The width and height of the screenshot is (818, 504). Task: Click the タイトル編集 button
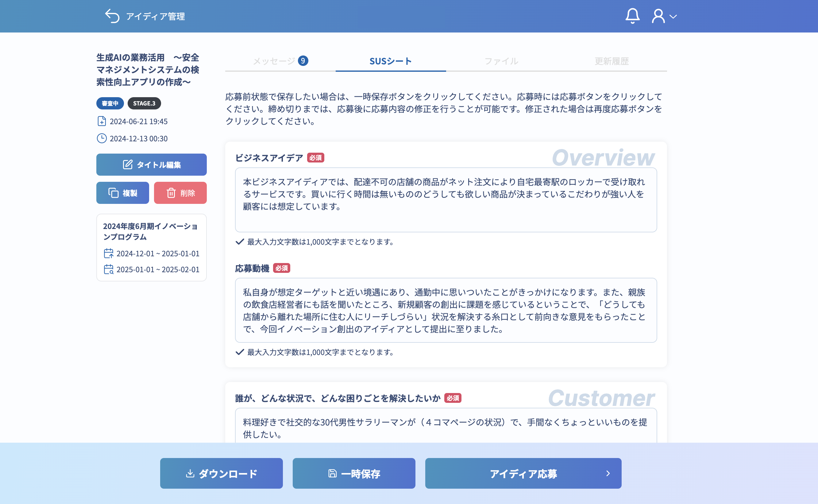[x=152, y=165]
